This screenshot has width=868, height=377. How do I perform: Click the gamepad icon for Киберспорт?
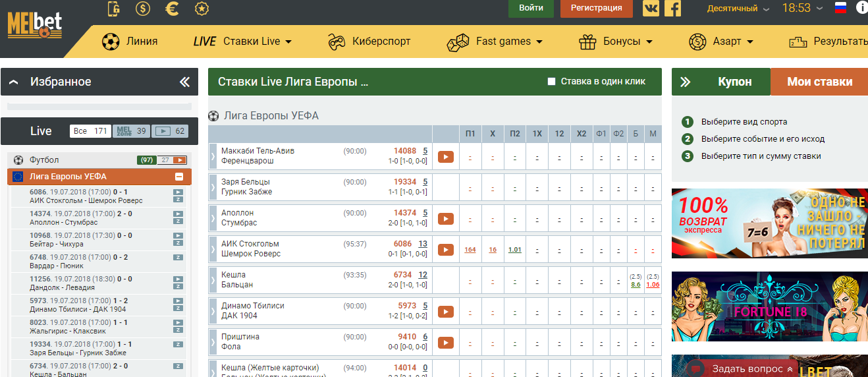pos(337,42)
